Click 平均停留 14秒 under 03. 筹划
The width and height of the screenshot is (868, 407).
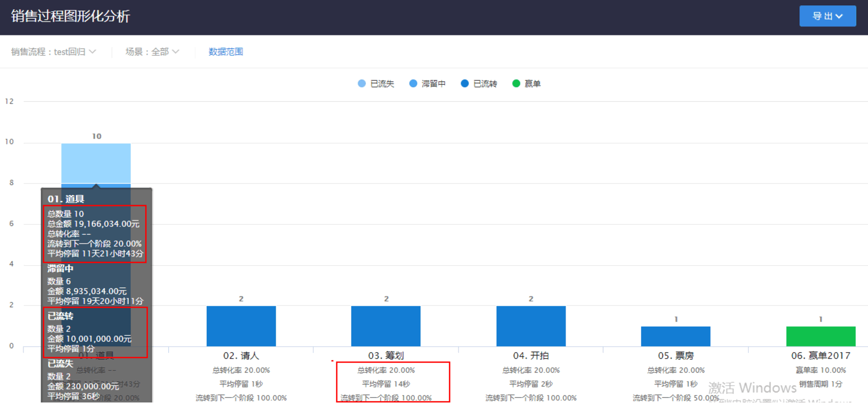386,384
